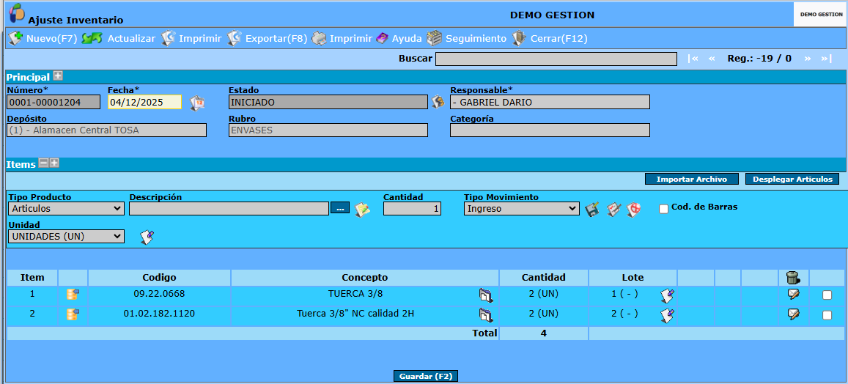
Task: Open the Tipo Movimiento dropdown
Action: tap(521, 208)
